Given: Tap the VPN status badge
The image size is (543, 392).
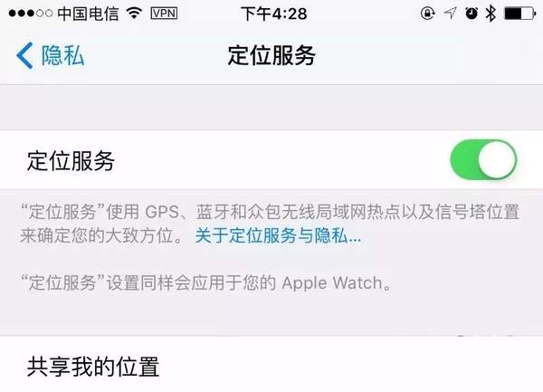Looking at the screenshot, I should point(164,14).
